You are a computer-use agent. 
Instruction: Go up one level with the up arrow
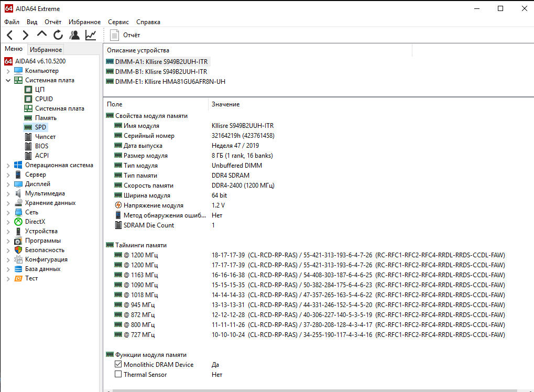pyautogui.click(x=41, y=34)
